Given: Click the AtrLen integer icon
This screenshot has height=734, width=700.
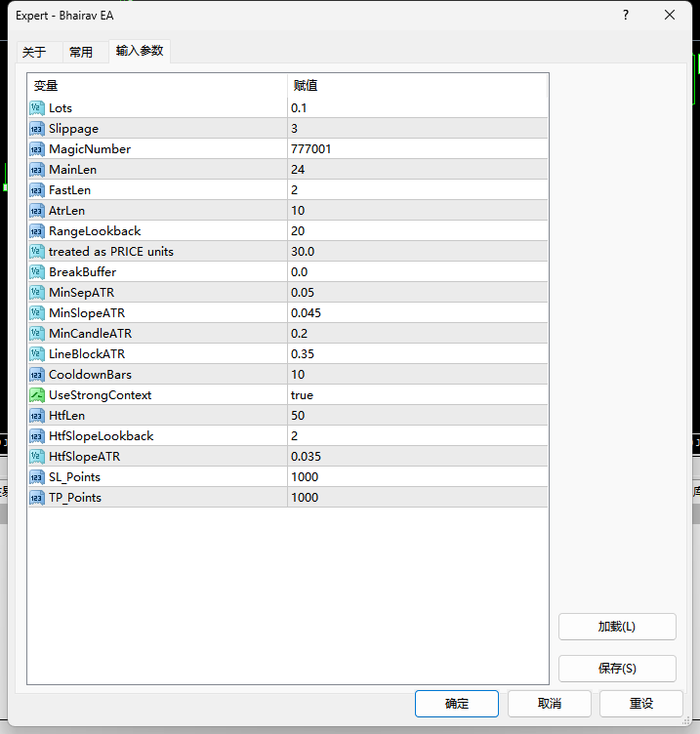Looking at the screenshot, I should (37, 211).
